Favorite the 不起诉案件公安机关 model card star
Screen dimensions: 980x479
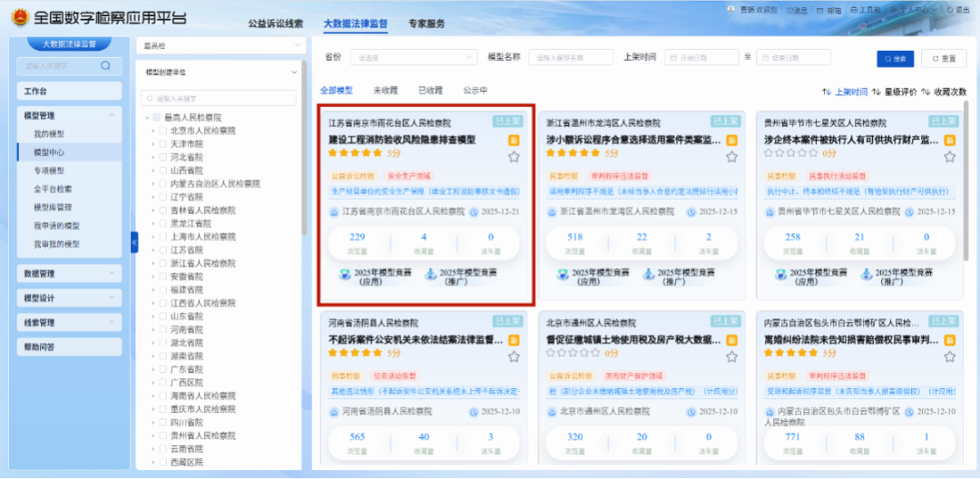514,357
